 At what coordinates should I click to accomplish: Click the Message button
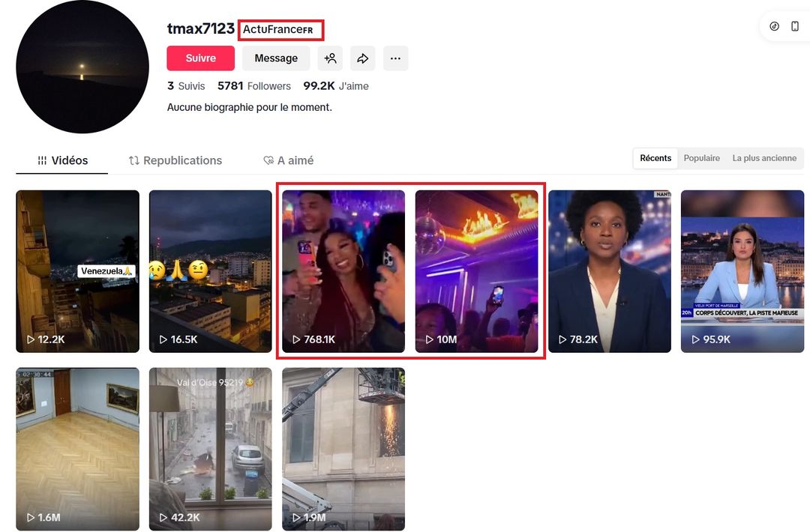point(276,58)
